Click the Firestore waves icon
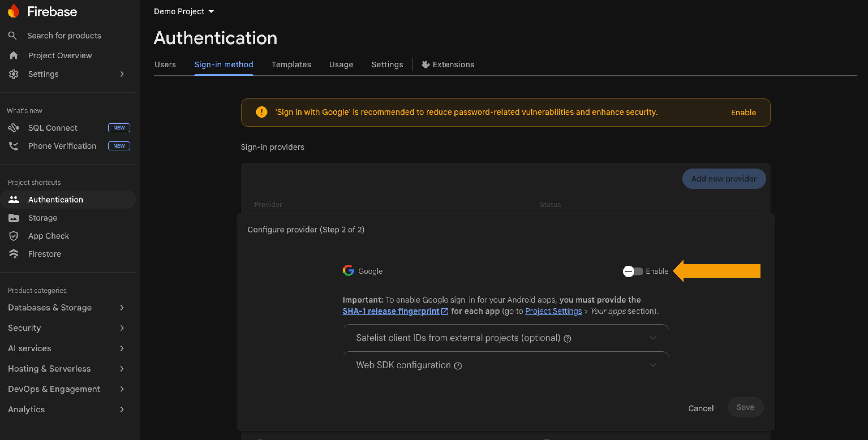 tap(14, 254)
